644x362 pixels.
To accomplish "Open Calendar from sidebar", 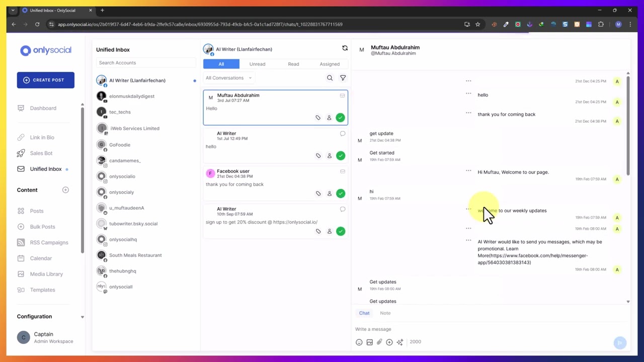I will [x=41, y=258].
